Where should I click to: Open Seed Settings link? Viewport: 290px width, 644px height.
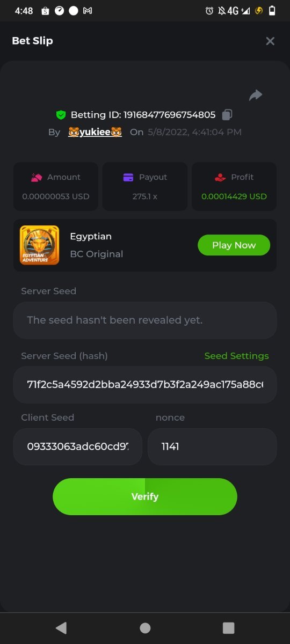(x=236, y=356)
